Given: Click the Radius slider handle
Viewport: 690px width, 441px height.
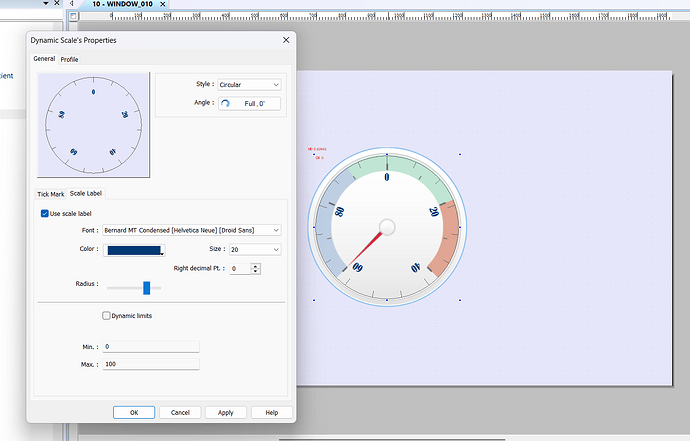Looking at the screenshot, I should tap(147, 288).
